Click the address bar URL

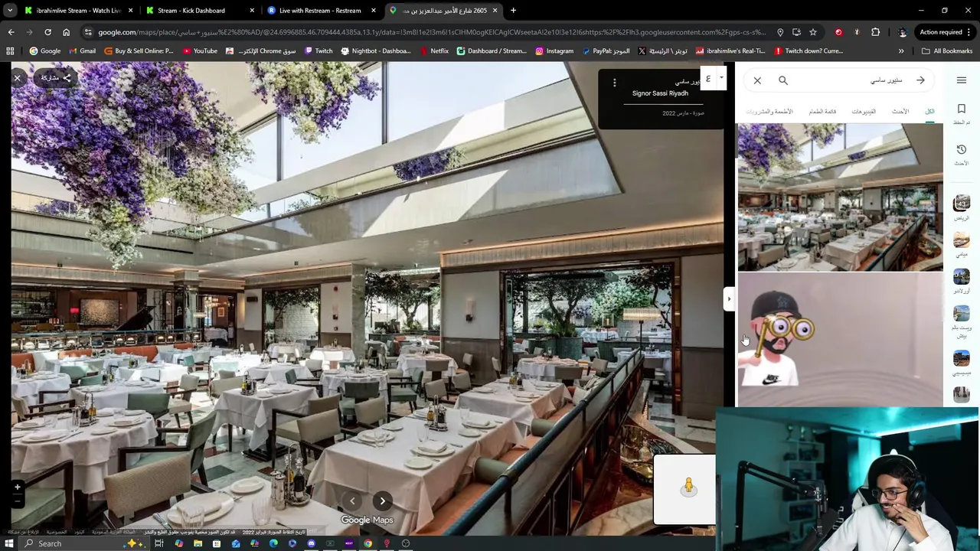click(431, 32)
